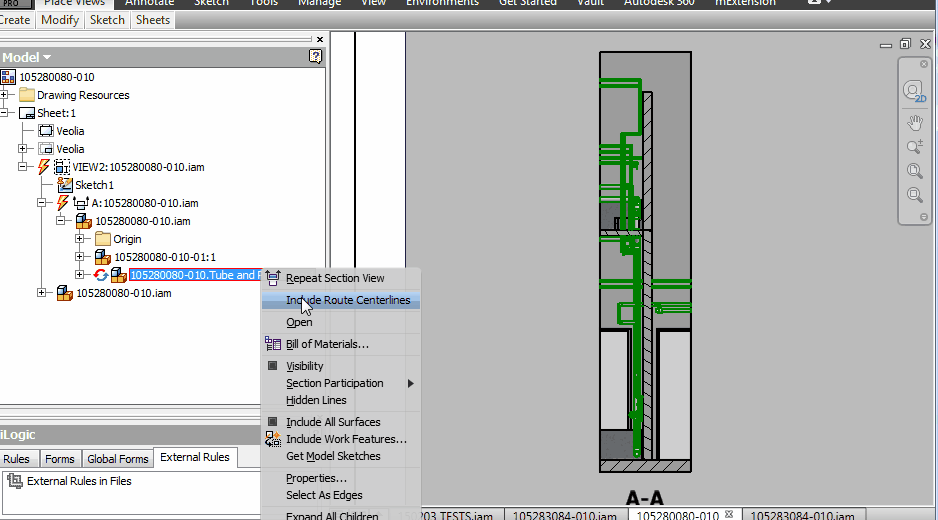
Task: Select the A-A section view label
Action: (645, 498)
